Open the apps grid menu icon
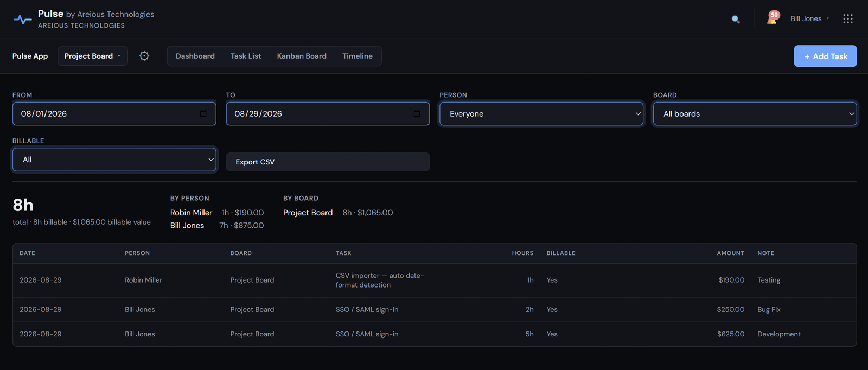868x370 pixels. pyautogui.click(x=848, y=19)
